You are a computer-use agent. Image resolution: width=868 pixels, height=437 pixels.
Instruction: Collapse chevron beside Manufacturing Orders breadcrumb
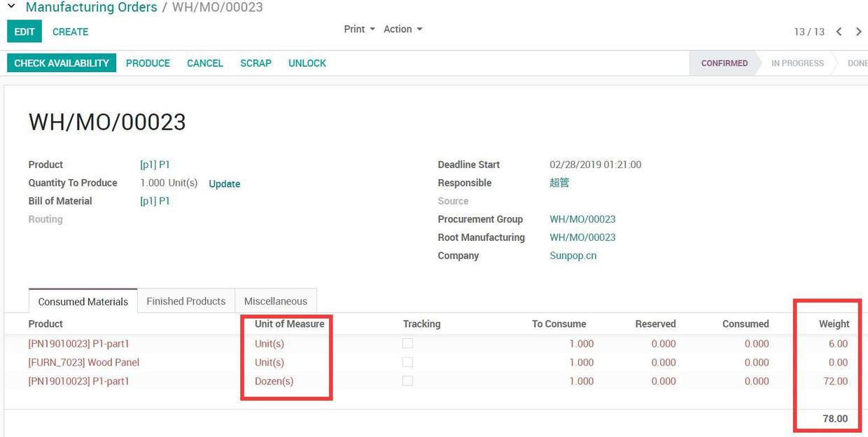pos(11,7)
